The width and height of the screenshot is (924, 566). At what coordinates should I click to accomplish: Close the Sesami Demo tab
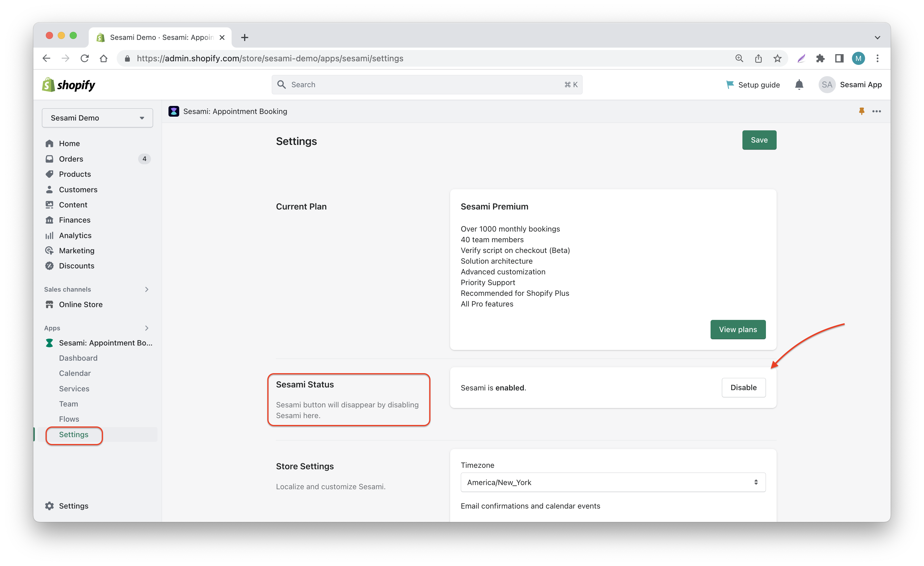(222, 37)
